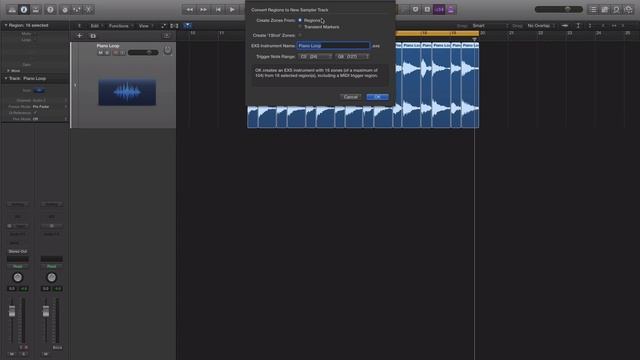Image resolution: width=640 pixels, height=360 pixels.
Task: Open the Drag dropdown set to No Overlap
Action: click(x=541, y=26)
